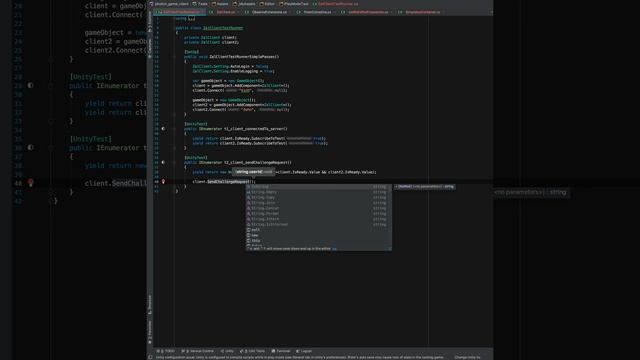Click the run-test gutter icon beside T2_client_sendChallengeRequest
Image resolution: width=640 pixels, height=360 pixels.
click(163, 162)
